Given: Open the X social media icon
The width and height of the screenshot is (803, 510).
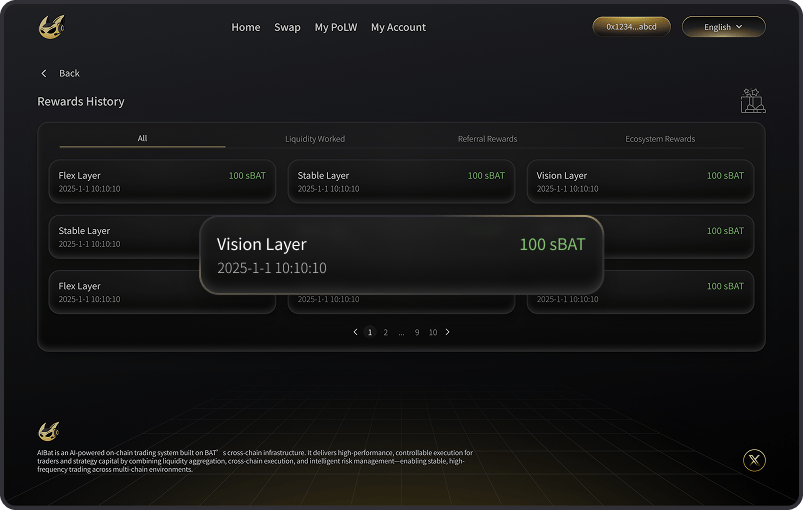Looking at the screenshot, I should pyautogui.click(x=754, y=460).
